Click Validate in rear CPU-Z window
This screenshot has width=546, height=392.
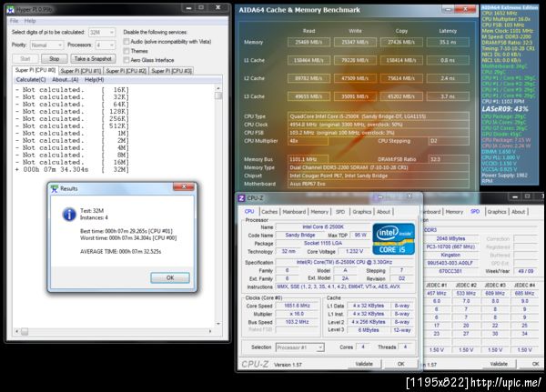pyautogui.click(x=499, y=364)
